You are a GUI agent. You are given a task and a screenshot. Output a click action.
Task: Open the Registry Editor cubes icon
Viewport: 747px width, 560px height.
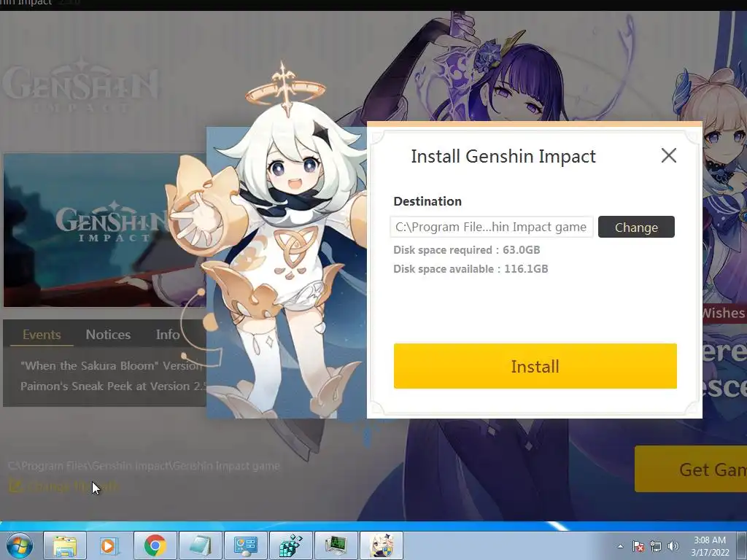pos(291,545)
